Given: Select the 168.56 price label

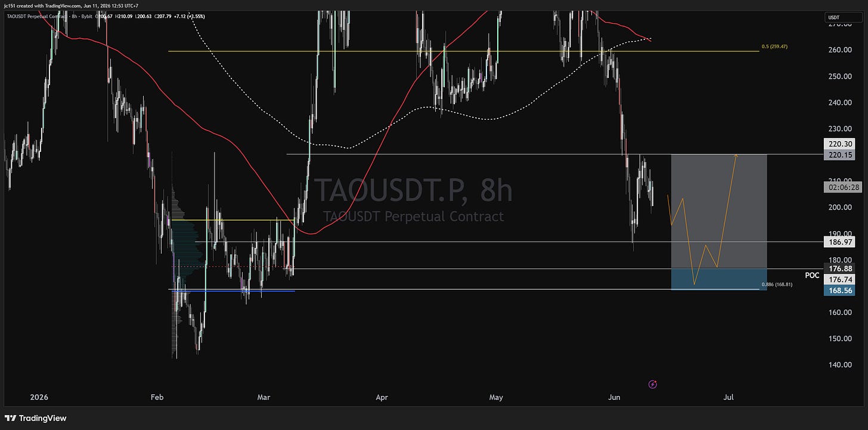Looking at the screenshot, I should point(839,291).
